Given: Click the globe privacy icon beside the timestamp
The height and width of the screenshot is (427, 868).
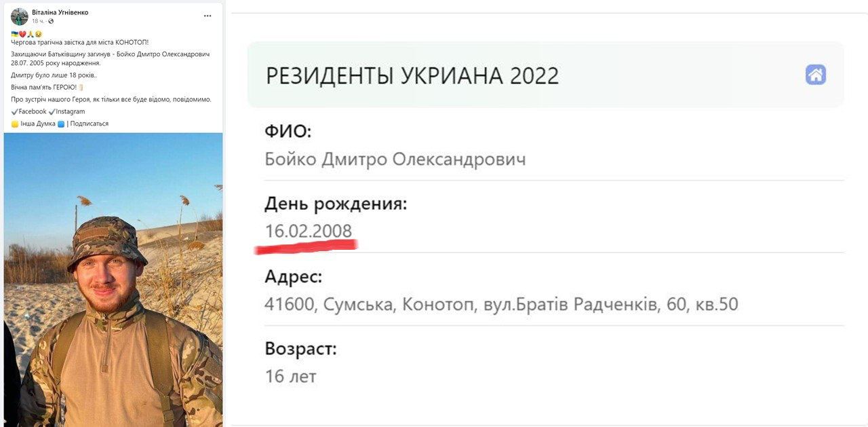Looking at the screenshot, I should [x=51, y=22].
